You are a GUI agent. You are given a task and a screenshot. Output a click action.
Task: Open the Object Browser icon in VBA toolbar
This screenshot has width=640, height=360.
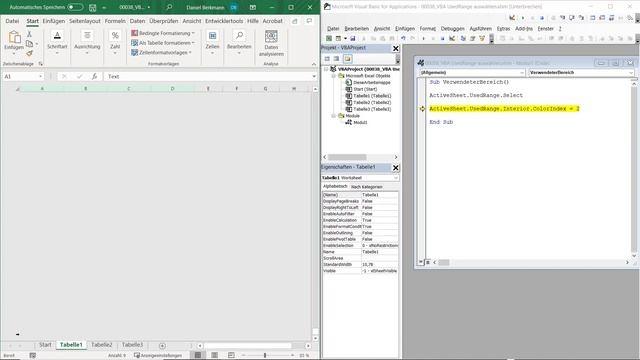tap(482, 38)
